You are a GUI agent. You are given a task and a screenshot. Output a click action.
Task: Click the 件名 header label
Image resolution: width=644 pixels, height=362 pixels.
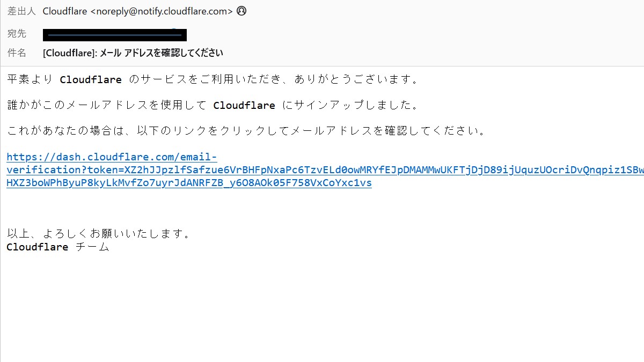(17, 53)
